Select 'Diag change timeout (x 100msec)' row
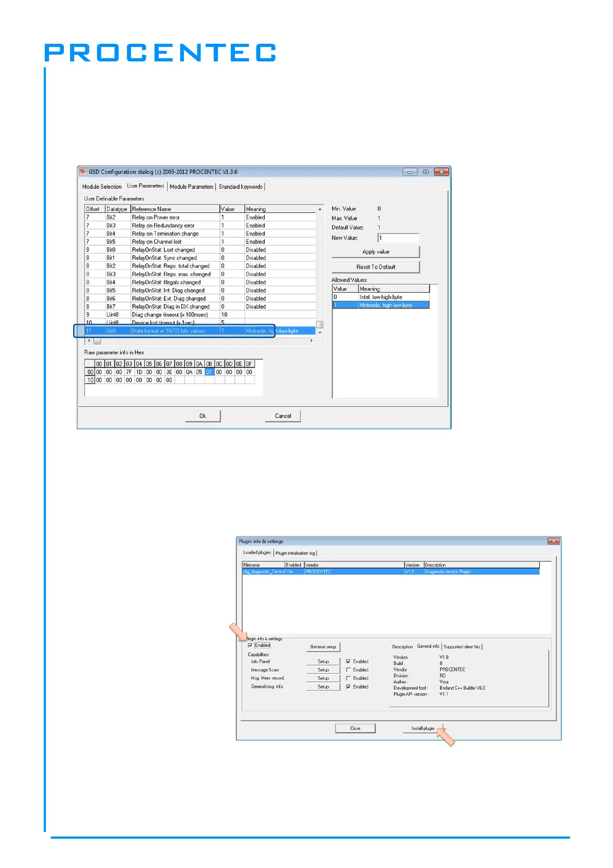 tap(200, 314)
